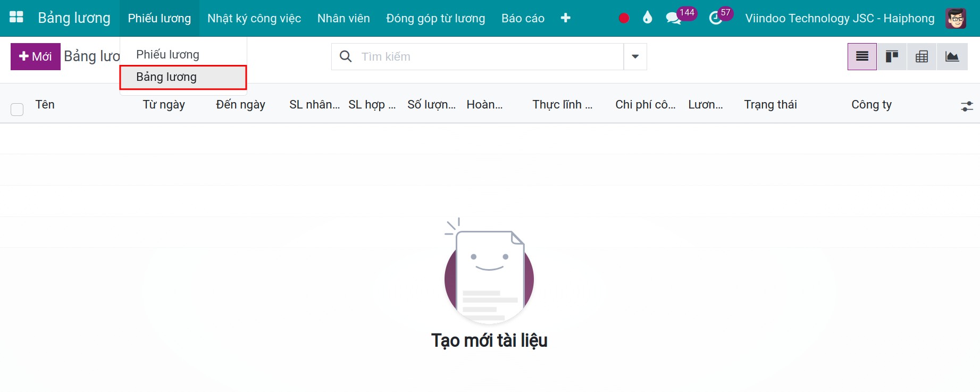Open the user avatar menu
The height and width of the screenshot is (392, 980).
[x=956, y=18]
